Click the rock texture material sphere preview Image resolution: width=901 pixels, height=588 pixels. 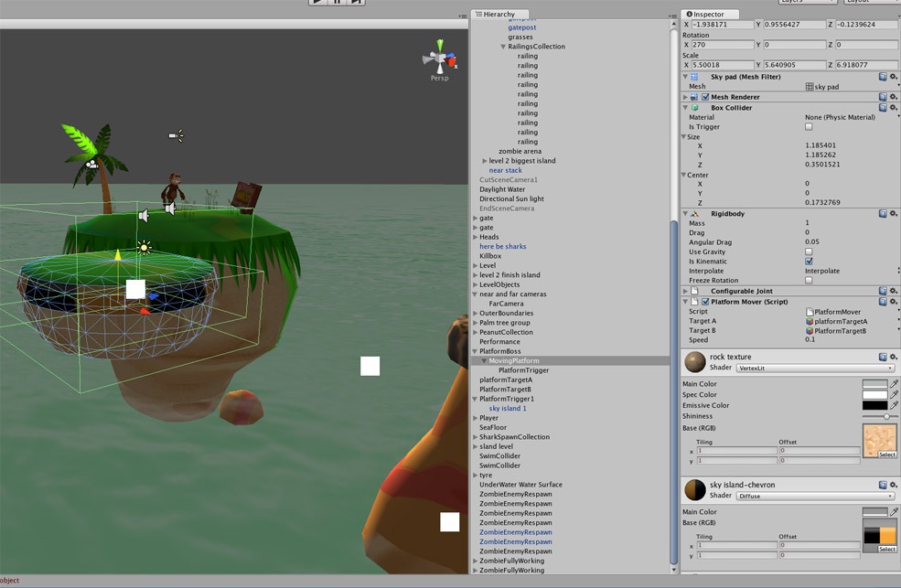click(x=693, y=360)
